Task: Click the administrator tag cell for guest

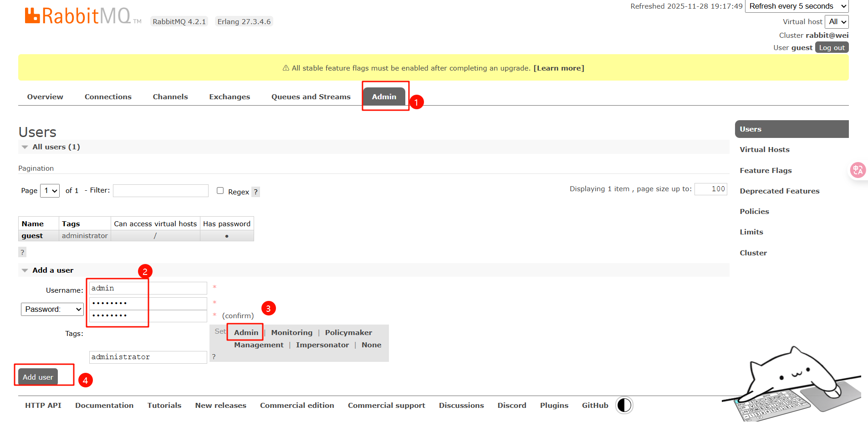Action: coord(85,236)
